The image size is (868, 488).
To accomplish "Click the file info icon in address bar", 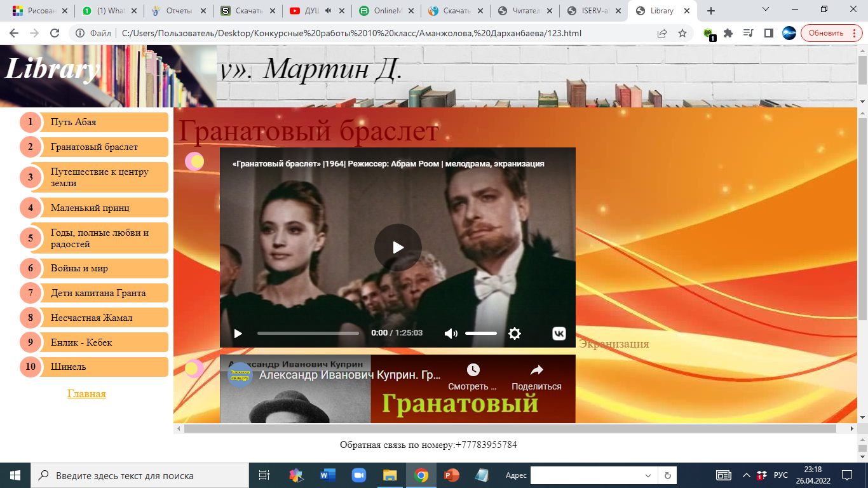I will [x=80, y=33].
